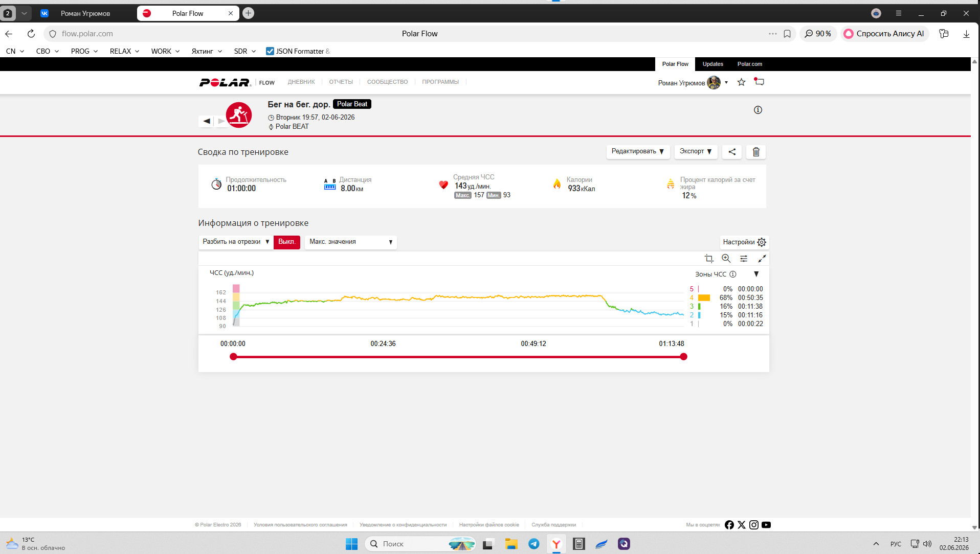The height and width of the screenshot is (554, 980).
Task: Expand the chart to fullscreen
Action: pyautogui.click(x=762, y=259)
